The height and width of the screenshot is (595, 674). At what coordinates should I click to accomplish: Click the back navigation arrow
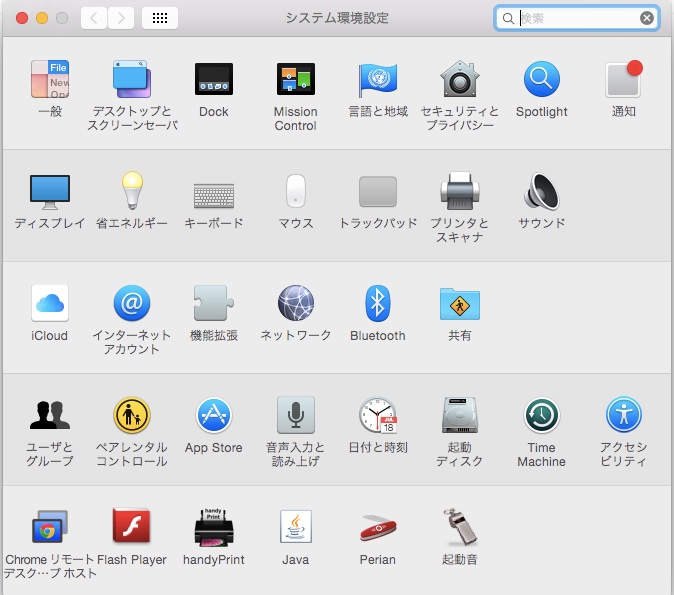point(94,18)
